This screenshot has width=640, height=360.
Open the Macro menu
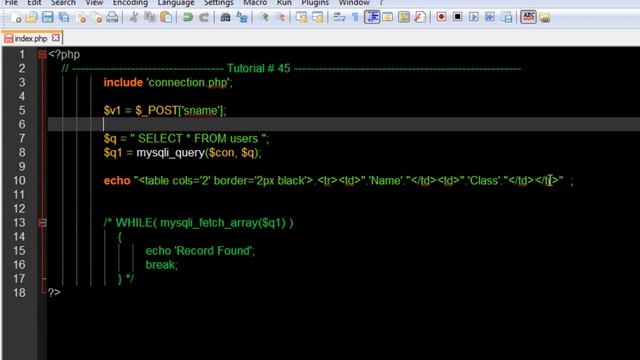click(255, 3)
